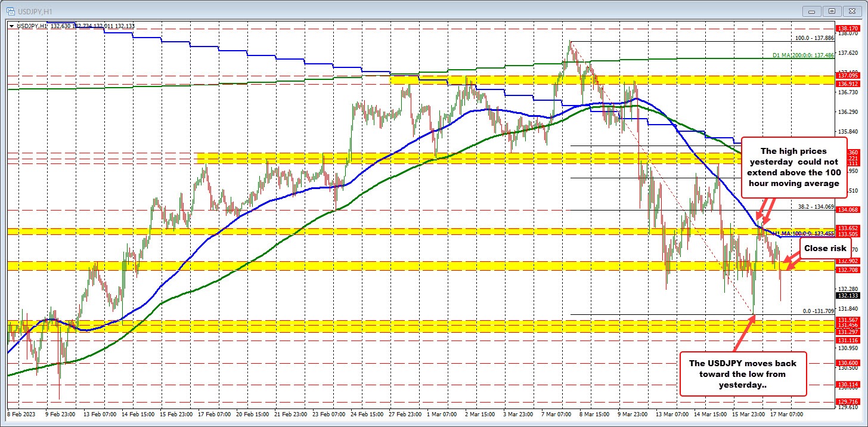Click the Fibonacci label 38.2 - 134.069
Image resolution: width=868 pixels, height=427 pixels.
point(815,206)
